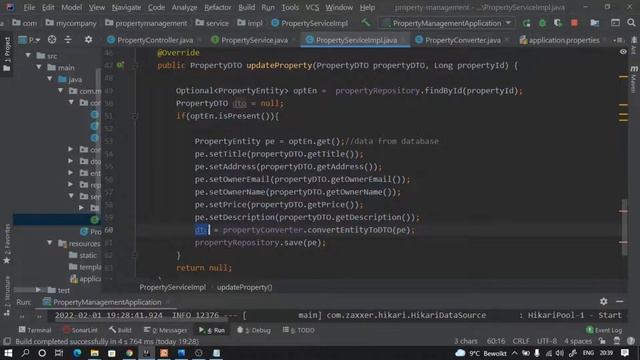Click PropertyServiceImpl breadcrumb in editor footer
The height and width of the screenshot is (360, 640).
pyautogui.click(x=172, y=287)
